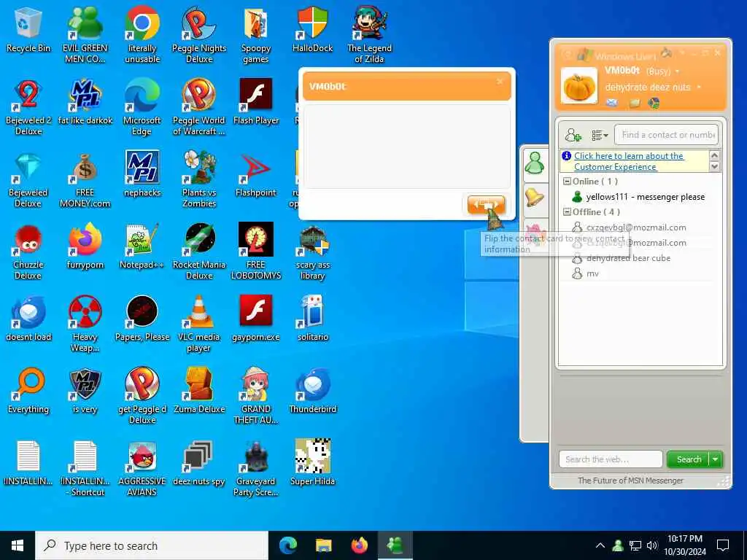Open 'literally unusable' Chrome shortcut
This screenshot has height=560, width=747.
[x=142, y=36]
